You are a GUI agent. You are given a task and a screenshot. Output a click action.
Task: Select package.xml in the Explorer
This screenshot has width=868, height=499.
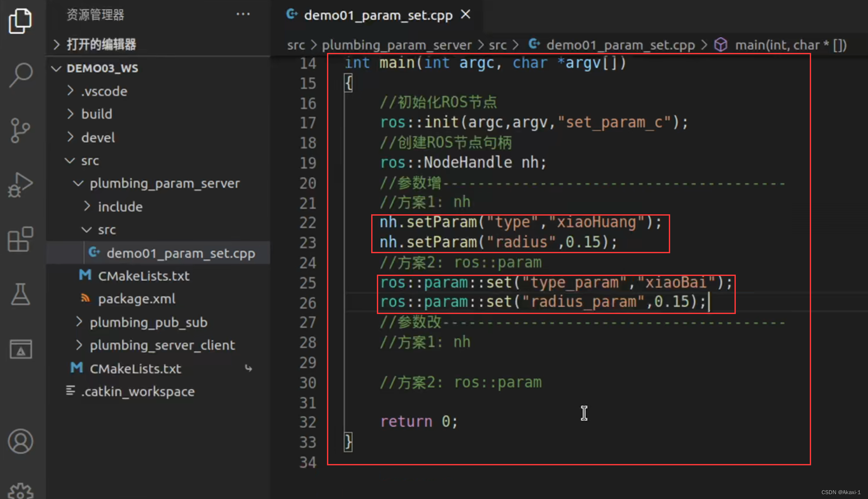(137, 299)
